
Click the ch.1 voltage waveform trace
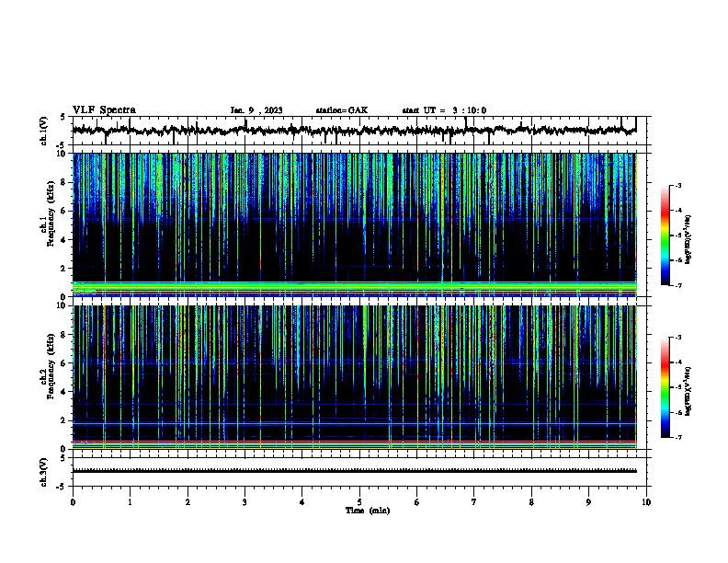pyautogui.click(x=354, y=131)
